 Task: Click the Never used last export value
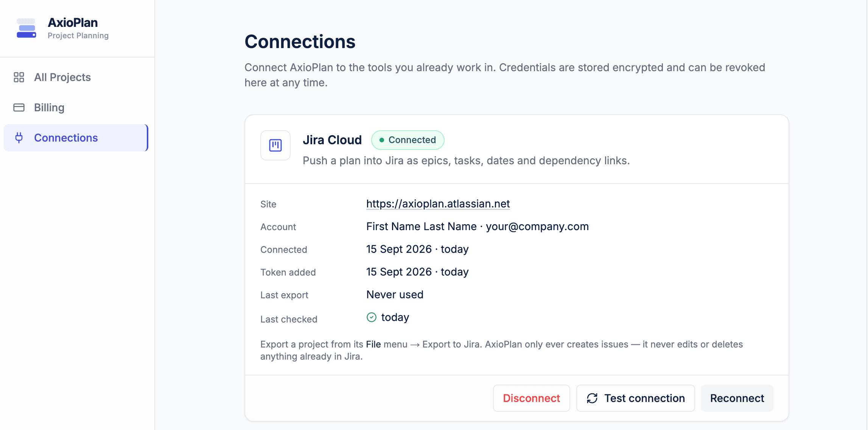pos(395,294)
